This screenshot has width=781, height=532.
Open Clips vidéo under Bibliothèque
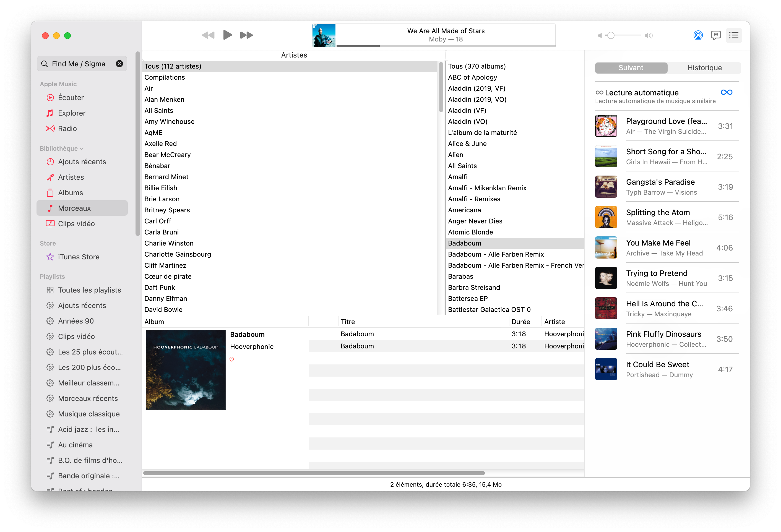(x=82, y=223)
